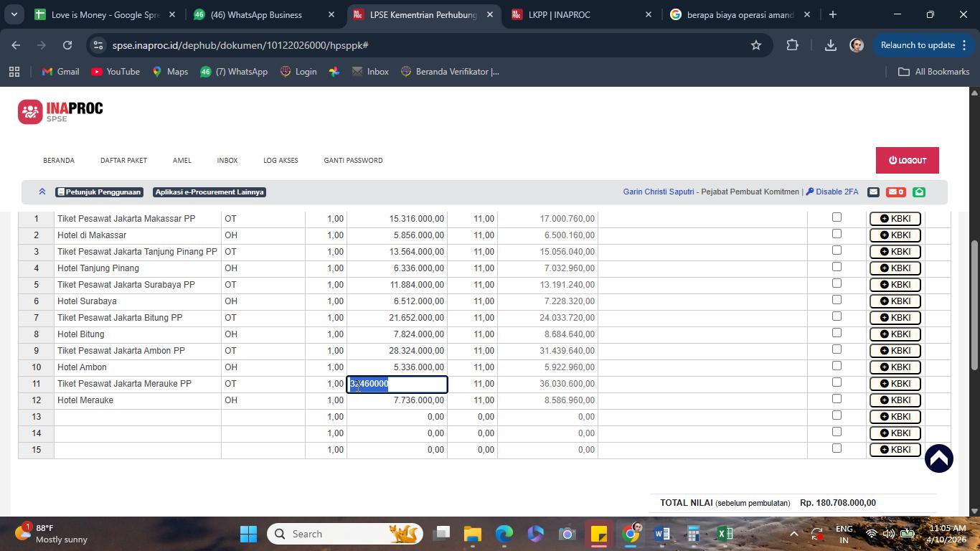
Task: Go back to previous page
Action: point(16,45)
